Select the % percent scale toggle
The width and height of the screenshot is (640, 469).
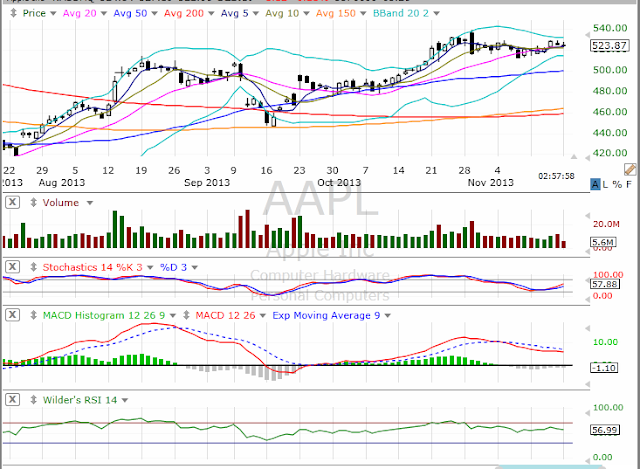[x=617, y=184]
